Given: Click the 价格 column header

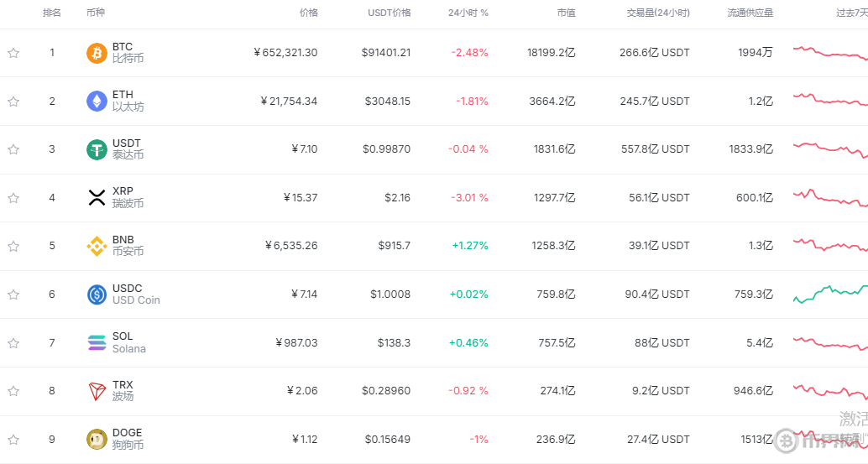Looking at the screenshot, I should [x=308, y=13].
